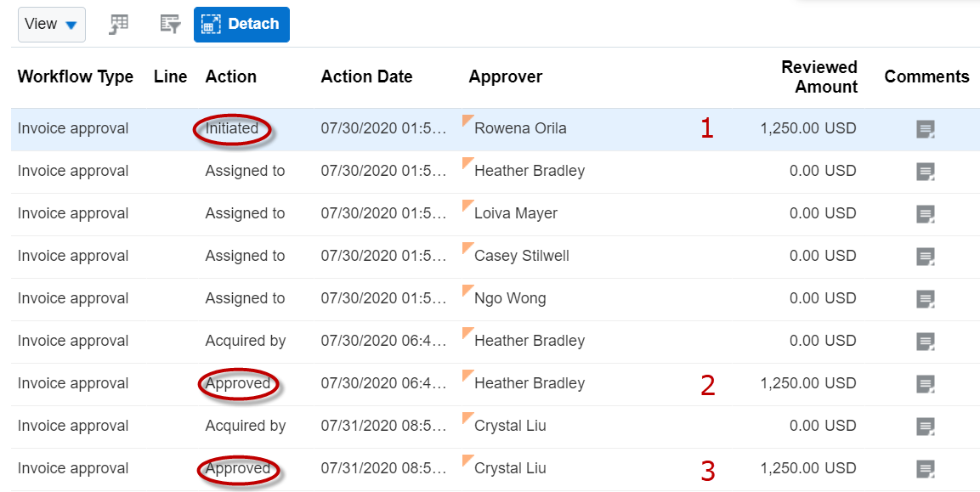Click the filter table icon in toolbar

point(171,25)
